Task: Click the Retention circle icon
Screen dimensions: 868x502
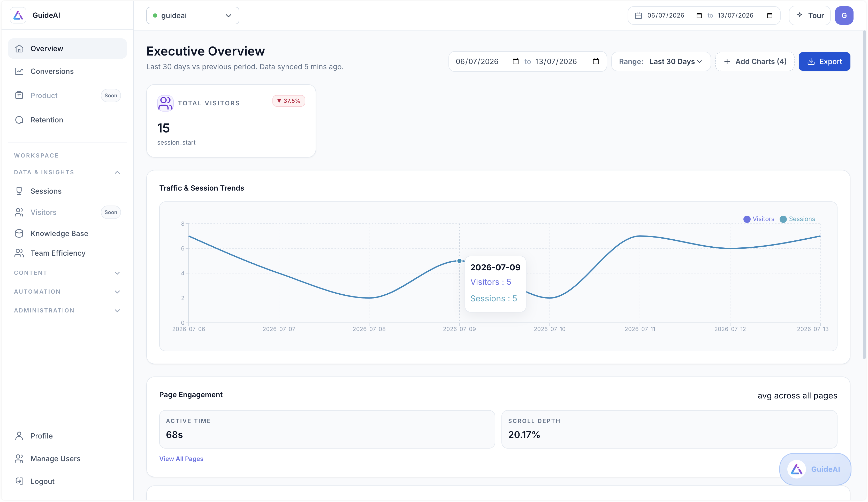Action: coord(19,120)
